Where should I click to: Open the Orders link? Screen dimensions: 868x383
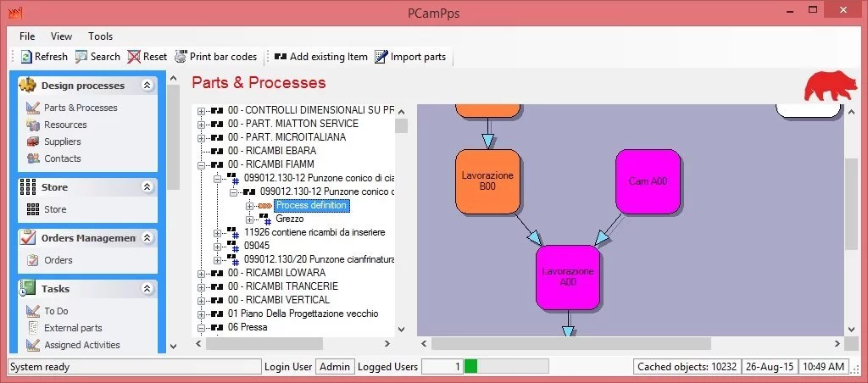pyautogui.click(x=58, y=260)
